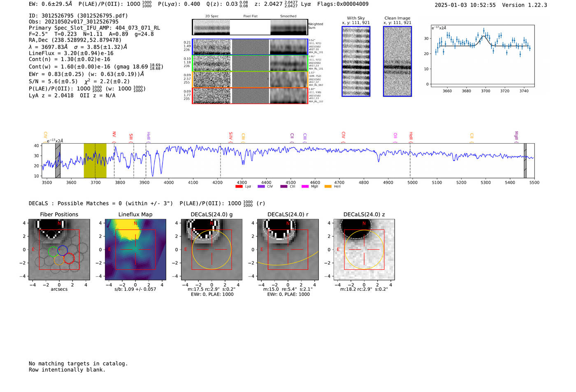The image size is (576, 392).
Task: Click the Gaussian emission line fit plot
Action: (x=483, y=56)
